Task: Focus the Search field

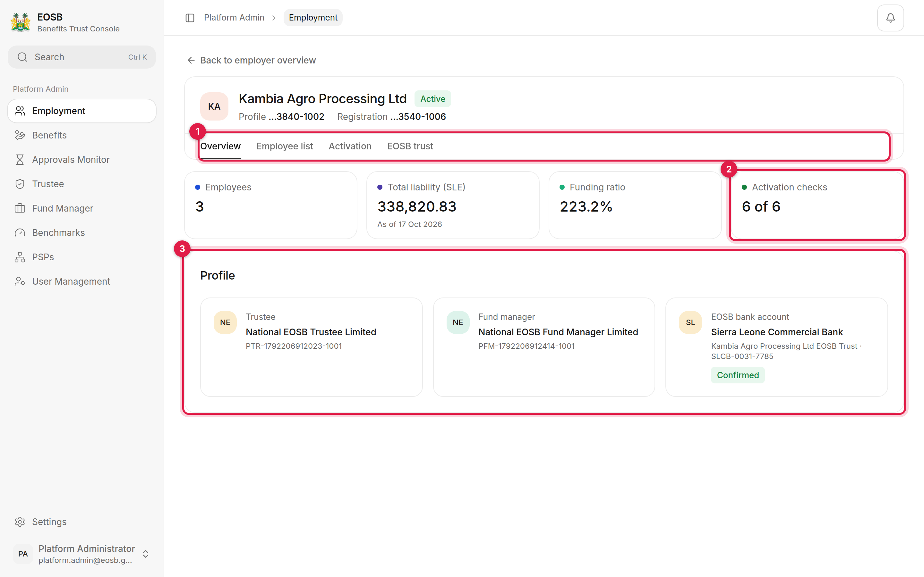Action: pos(82,57)
